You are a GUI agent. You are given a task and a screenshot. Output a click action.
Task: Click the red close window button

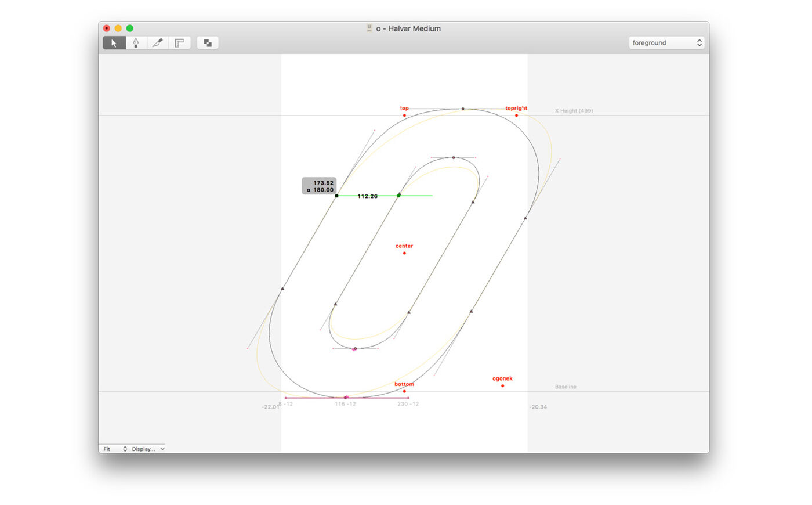coord(107,28)
